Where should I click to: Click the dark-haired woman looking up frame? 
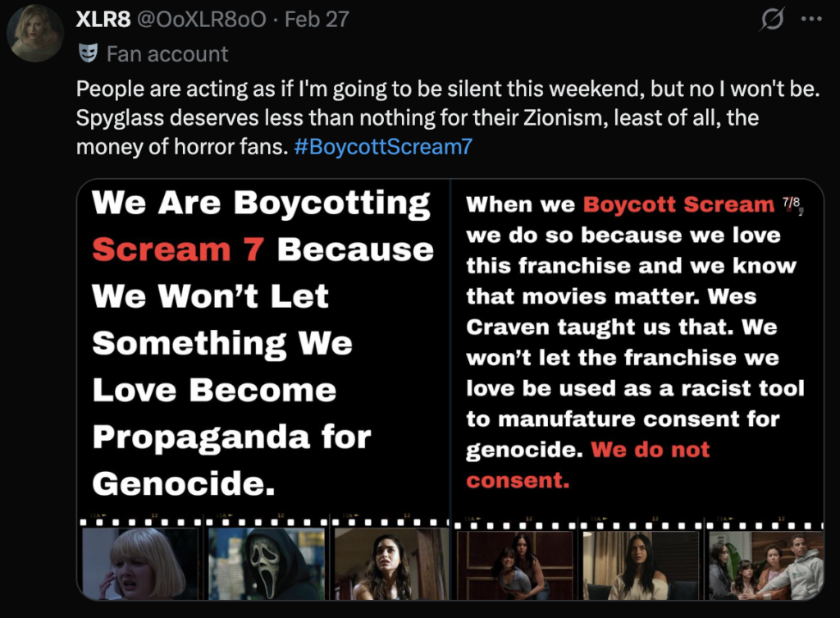(x=391, y=564)
